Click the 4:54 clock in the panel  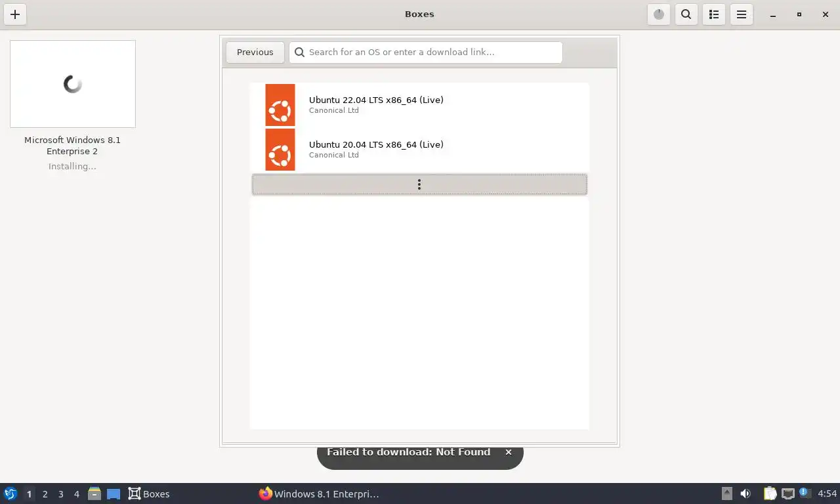[828, 493]
